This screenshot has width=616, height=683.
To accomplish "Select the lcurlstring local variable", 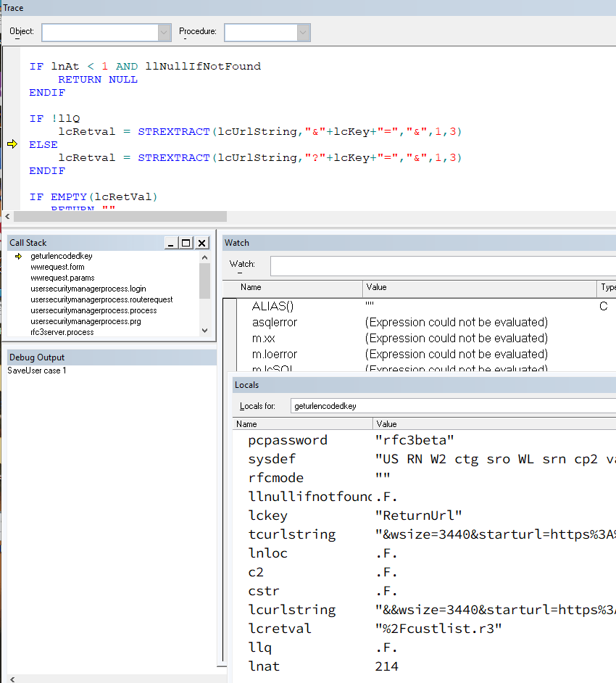I will (x=291, y=610).
